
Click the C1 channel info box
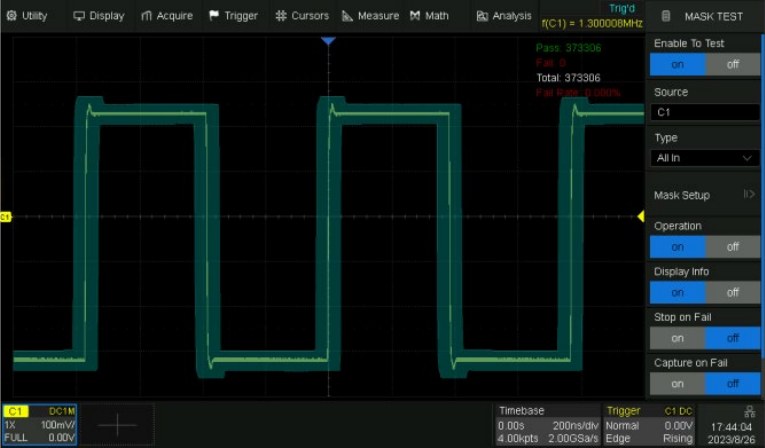[40, 425]
